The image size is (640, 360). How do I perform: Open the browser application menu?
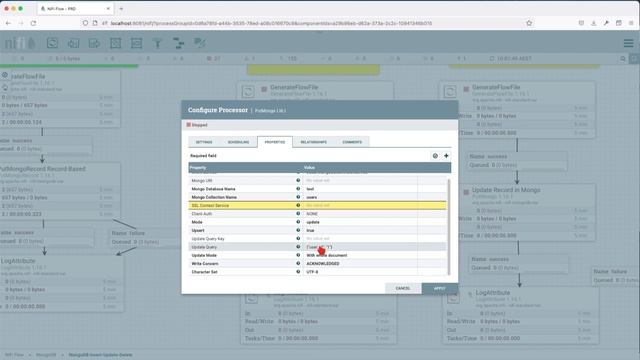[x=631, y=23]
